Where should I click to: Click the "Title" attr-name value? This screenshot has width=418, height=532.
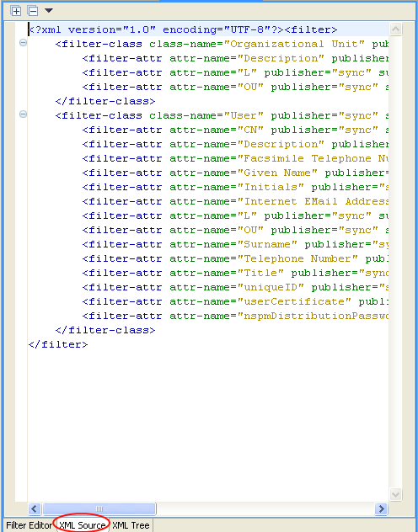tap(260, 273)
